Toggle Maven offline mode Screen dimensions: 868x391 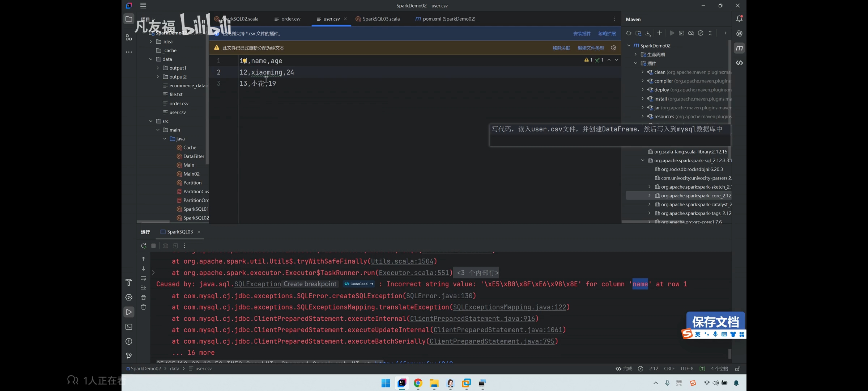[x=691, y=33]
